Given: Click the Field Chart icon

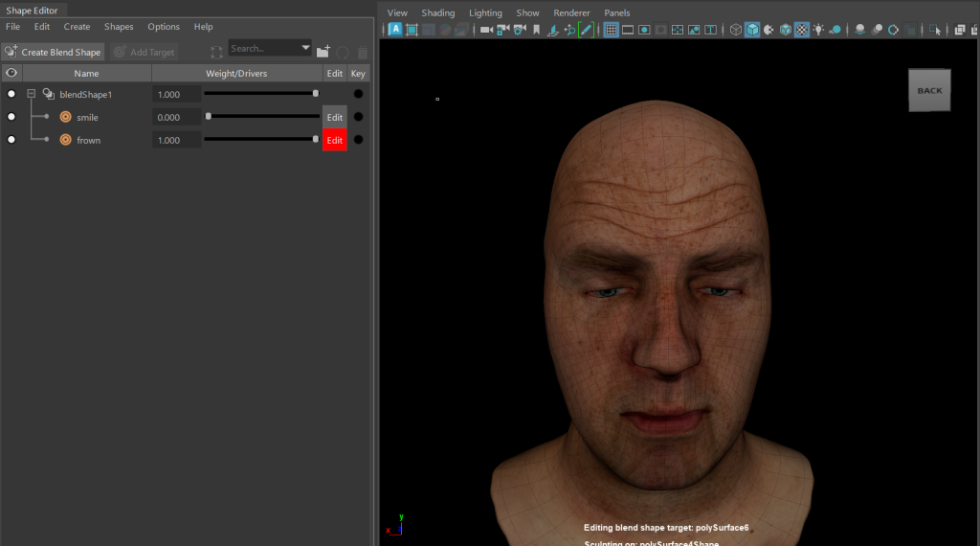Looking at the screenshot, I should 678,30.
